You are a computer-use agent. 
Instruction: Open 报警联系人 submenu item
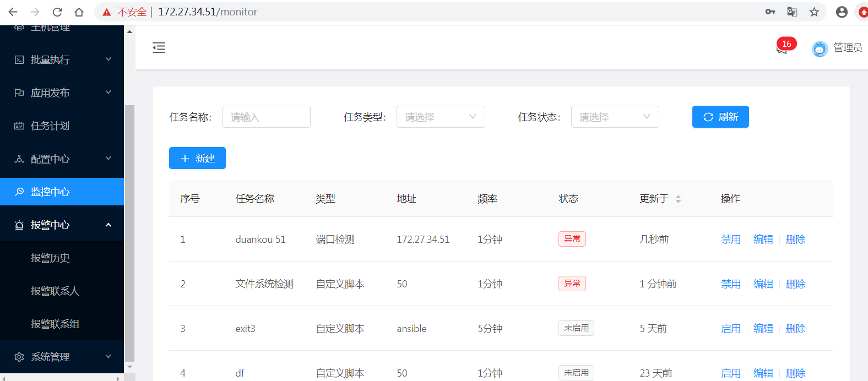[x=55, y=291]
